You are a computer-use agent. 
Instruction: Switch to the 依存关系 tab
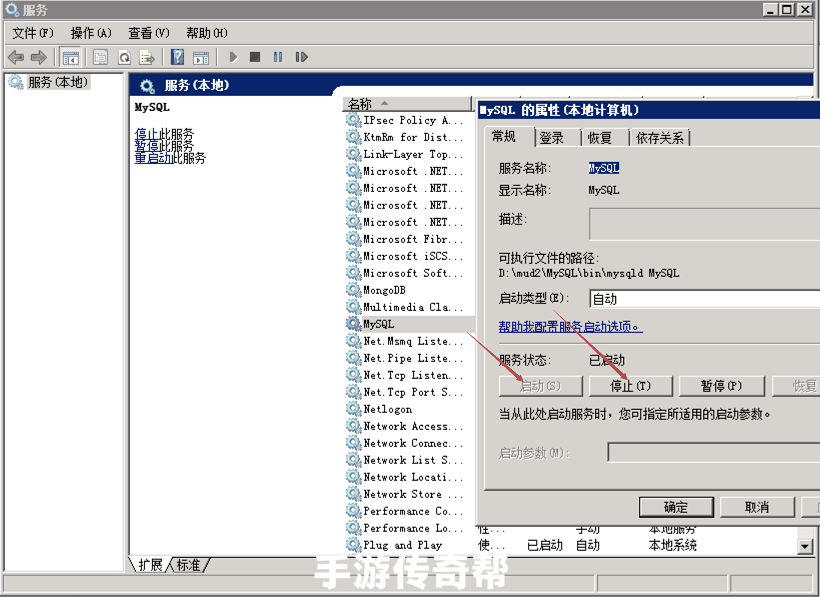click(659, 138)
